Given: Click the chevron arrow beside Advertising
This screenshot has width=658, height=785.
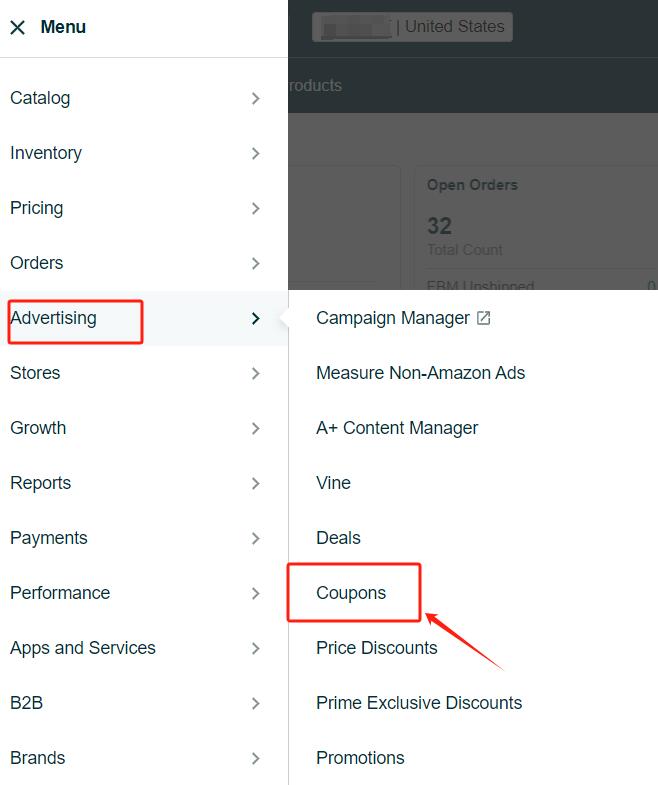Looking at the screenshot, I should [255, 318].
